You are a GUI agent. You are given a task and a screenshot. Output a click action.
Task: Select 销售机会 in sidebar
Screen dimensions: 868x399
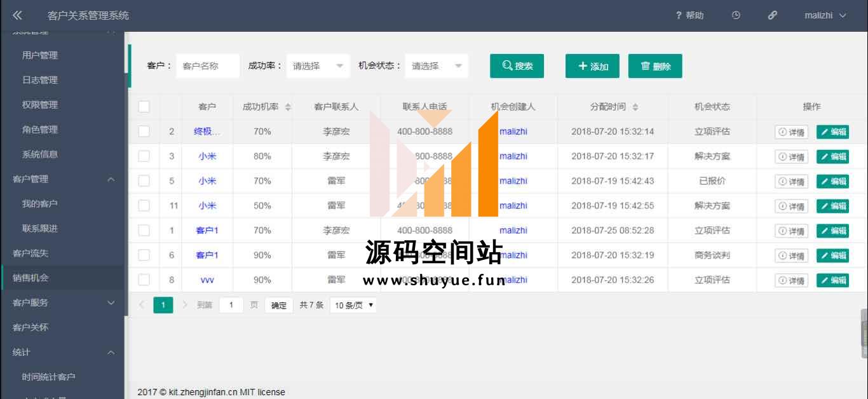(62, 278)
